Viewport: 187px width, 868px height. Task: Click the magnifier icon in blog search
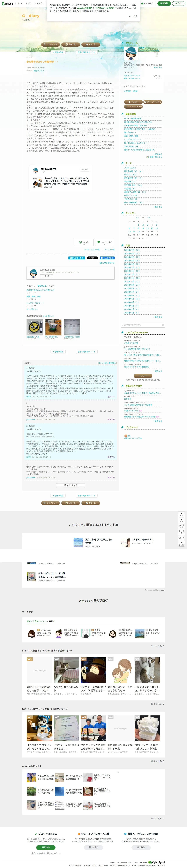(x=162, y=325)
